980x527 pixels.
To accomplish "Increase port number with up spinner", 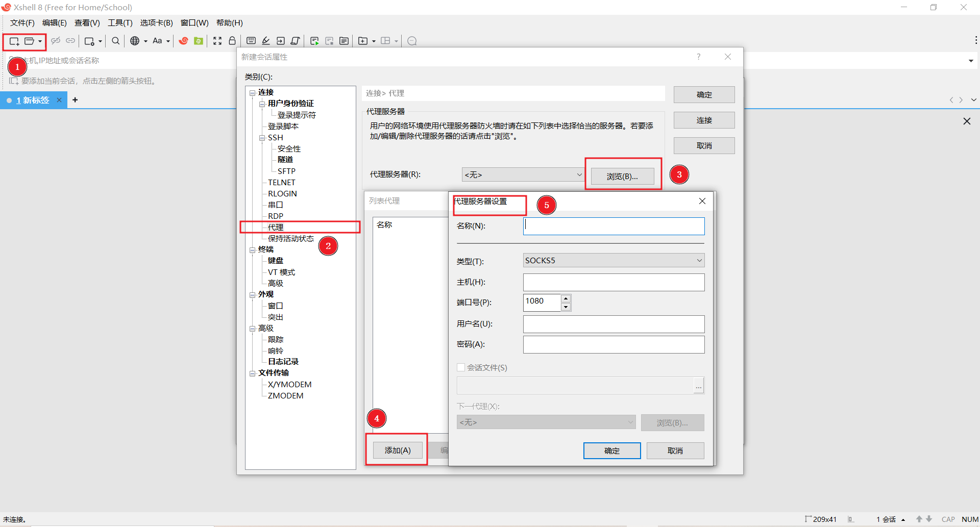I will coord(566,298).
